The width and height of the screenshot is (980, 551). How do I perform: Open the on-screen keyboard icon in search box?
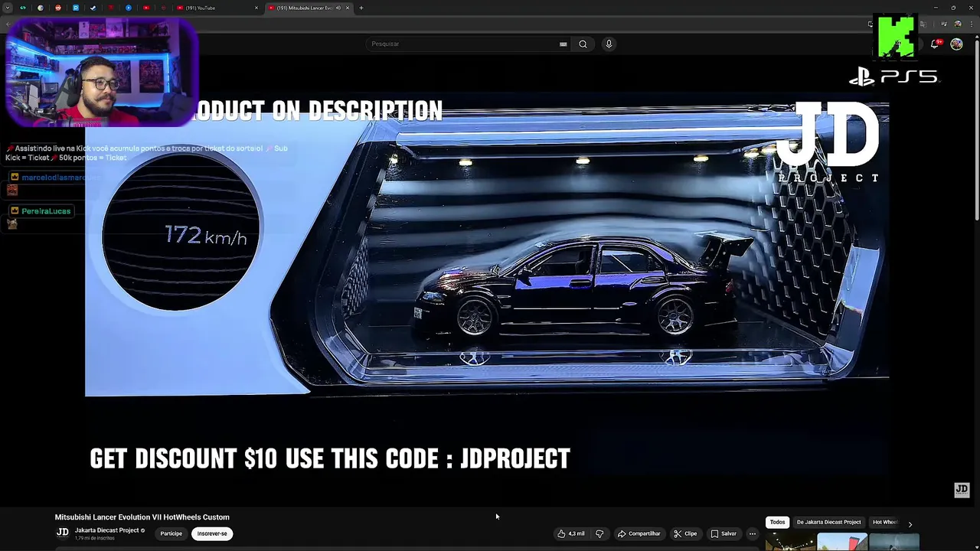(563, 44)
